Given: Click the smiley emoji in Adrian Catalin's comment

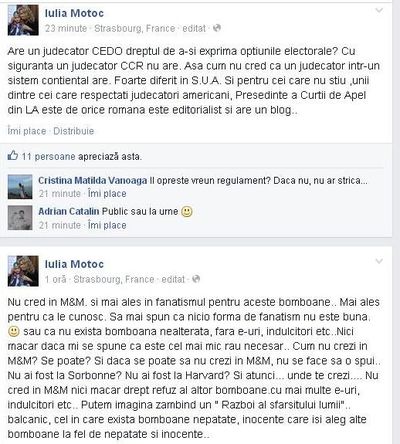Looking at the screenshot, I should click(187, 211).
